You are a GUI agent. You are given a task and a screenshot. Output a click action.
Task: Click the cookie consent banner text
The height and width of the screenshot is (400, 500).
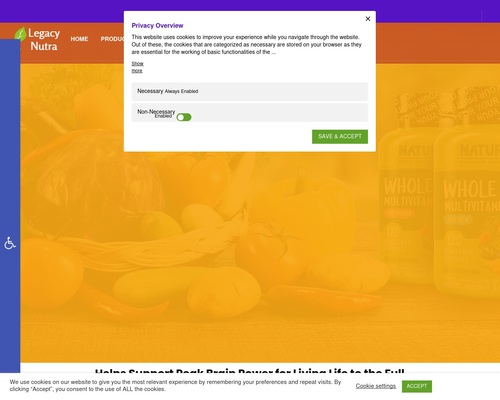pyautogui.click(x=175, y=386)
